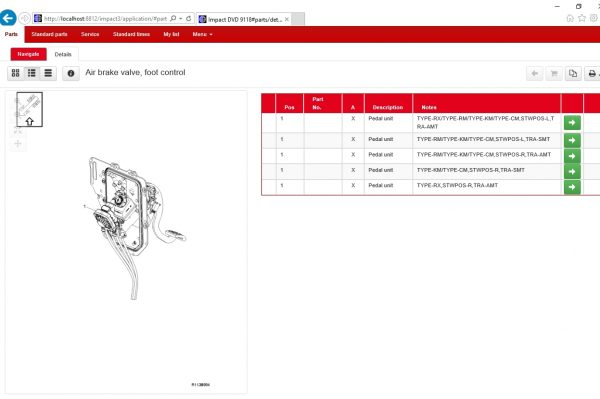
Task: Open the first Pedal unit row's green arrow
Action: click(x=572, y=123)
